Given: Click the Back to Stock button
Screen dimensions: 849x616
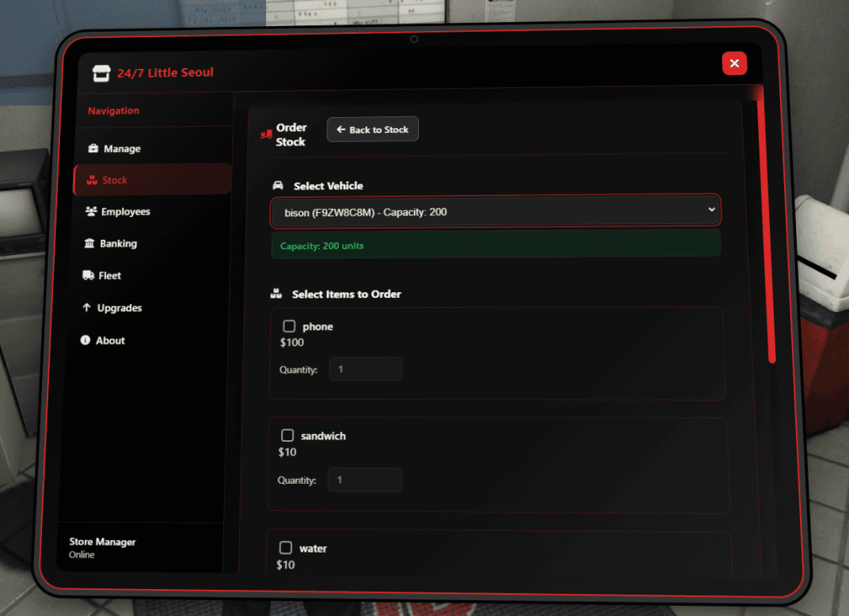Looking at the screenshot, I should pyautogui.click(x=372, y=129).
